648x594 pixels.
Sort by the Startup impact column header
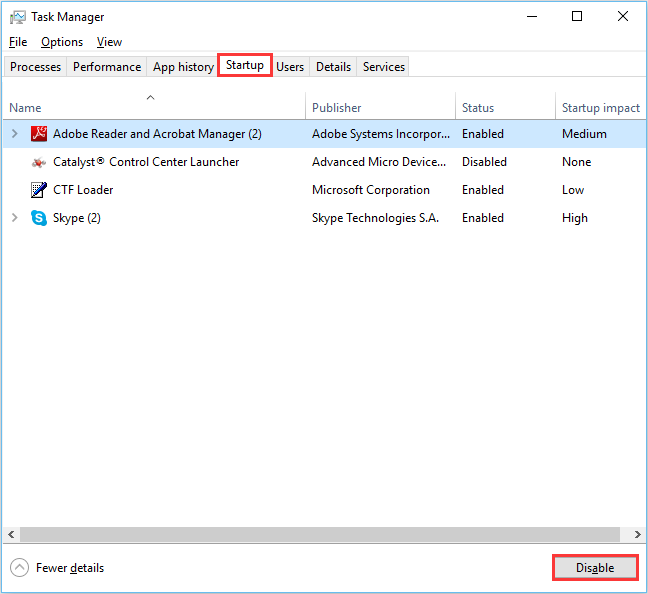coord(601,107)
